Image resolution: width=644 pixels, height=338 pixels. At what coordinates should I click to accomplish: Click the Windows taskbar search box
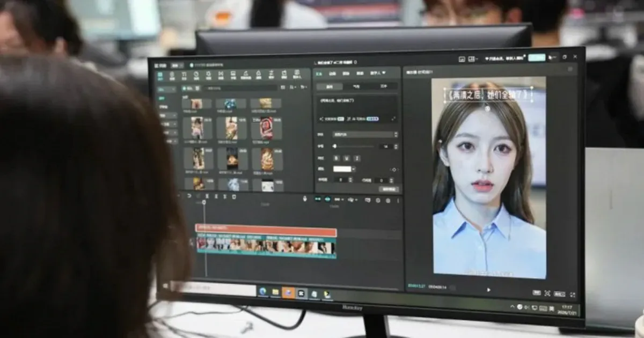(214, 290)
